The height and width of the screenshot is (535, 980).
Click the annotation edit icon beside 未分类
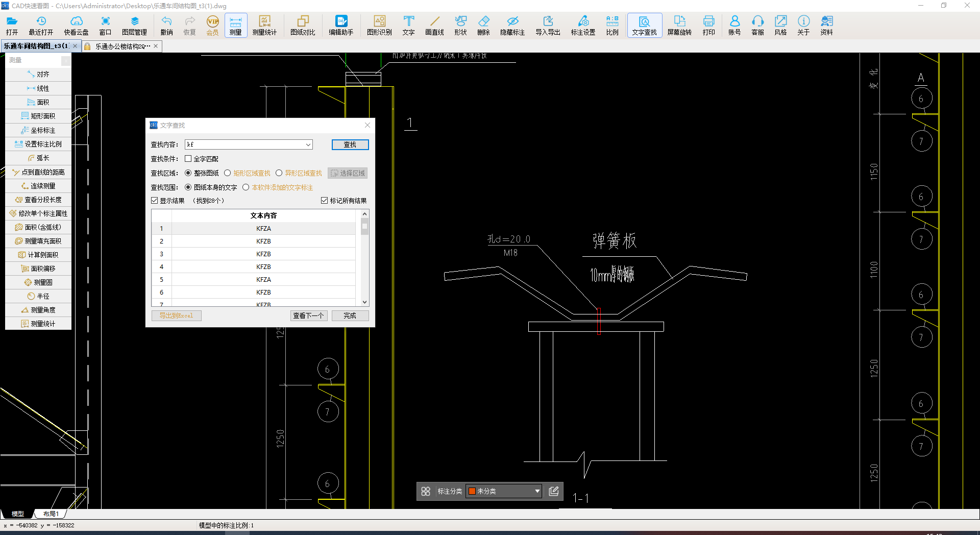point(554,491)
